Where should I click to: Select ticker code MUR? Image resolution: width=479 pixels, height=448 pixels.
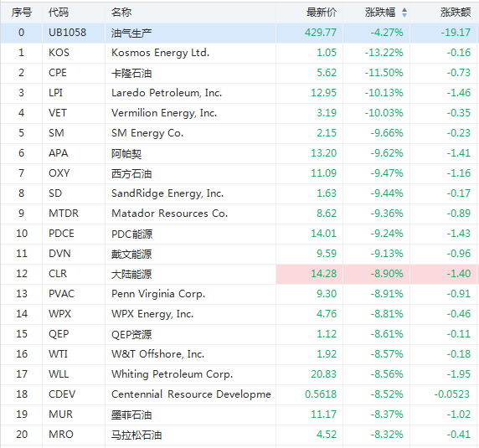(x=61, y=415)
